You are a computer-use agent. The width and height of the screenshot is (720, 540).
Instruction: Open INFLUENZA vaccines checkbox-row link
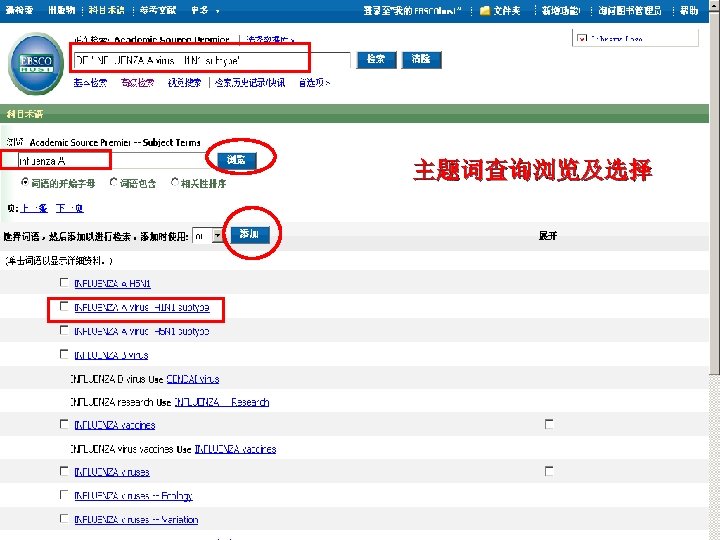pos(115,425)
